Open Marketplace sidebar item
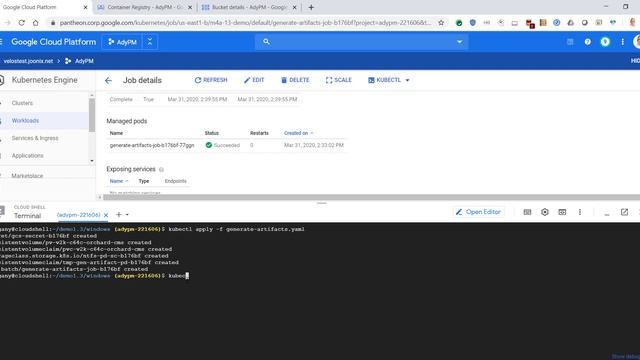Image resolution: width=640 pixels, height=360 pixels. click(27, 176)
